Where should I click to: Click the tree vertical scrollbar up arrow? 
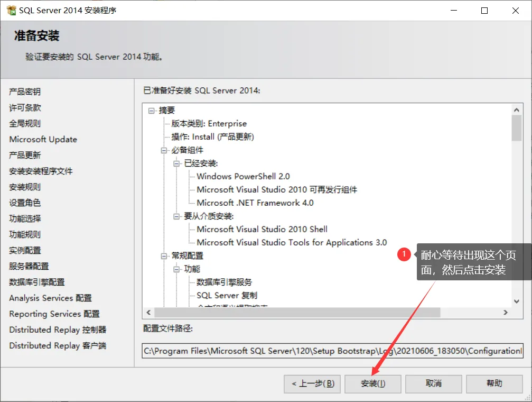tap(516, 110)
